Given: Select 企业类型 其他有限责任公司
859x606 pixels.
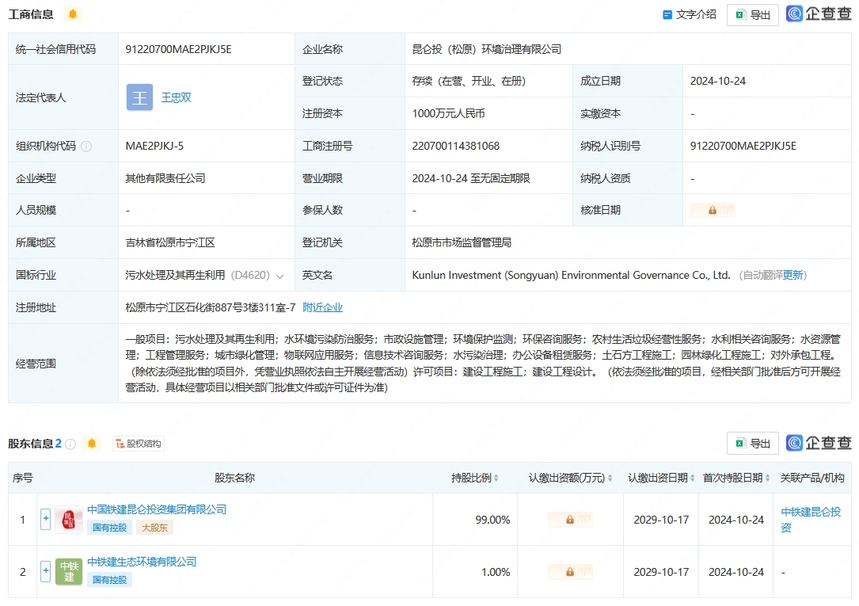Looking at the screenshot, I should point(165,179).
